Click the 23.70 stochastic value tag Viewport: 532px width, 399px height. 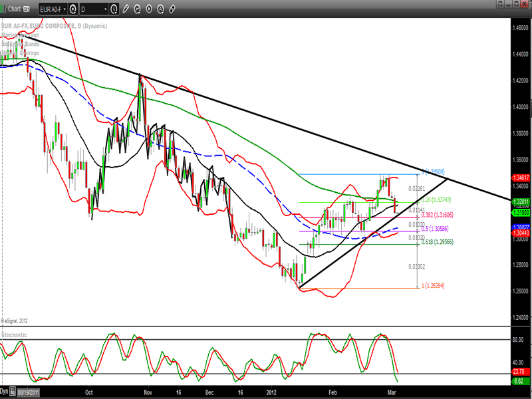[519, 372]
